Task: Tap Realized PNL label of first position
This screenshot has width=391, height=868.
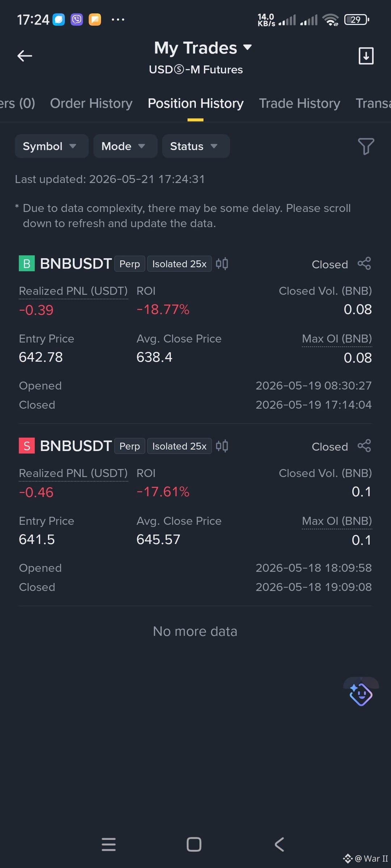Action: [73, 291]
